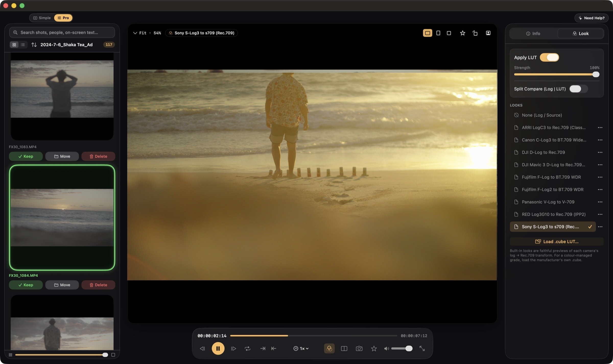The width and height of the screenshot is (613, 364).
Task: Pause video playback
Action: tap(218, 348)
